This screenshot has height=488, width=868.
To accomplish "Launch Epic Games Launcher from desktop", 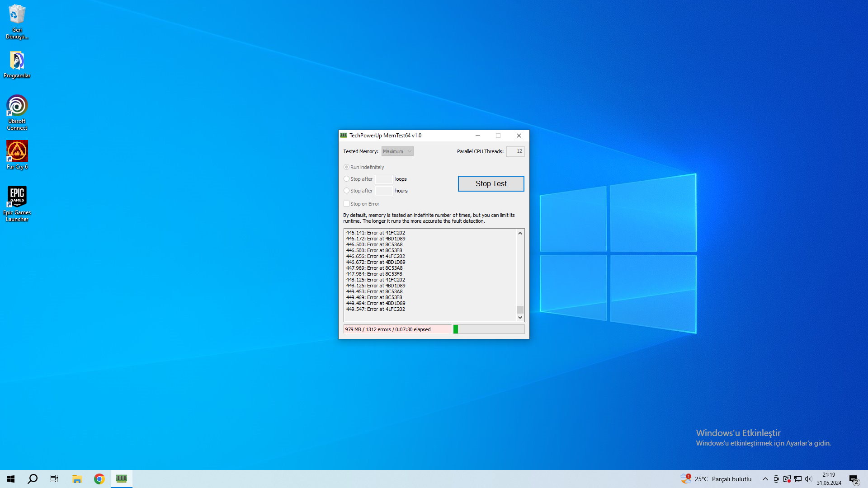I will (17, 197).
